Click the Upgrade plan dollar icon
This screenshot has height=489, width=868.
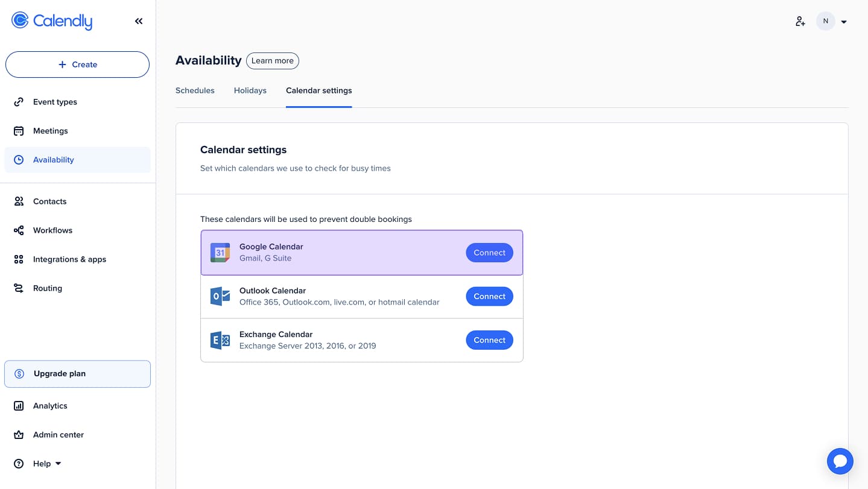pos(19,374)
